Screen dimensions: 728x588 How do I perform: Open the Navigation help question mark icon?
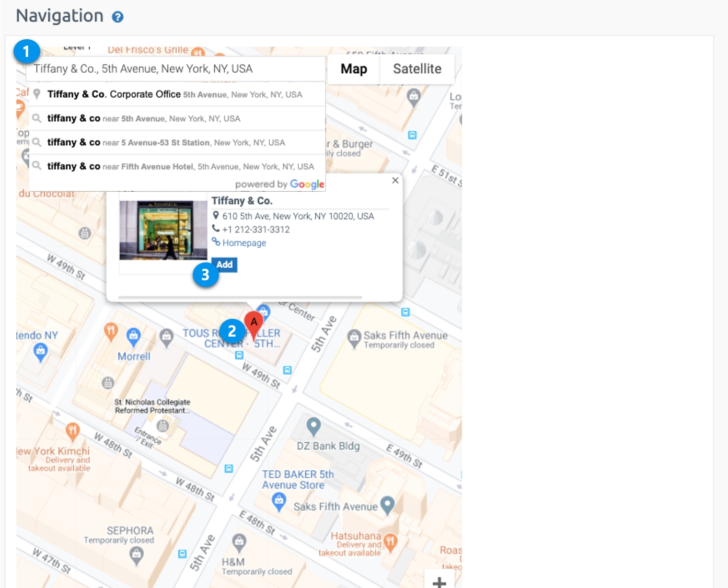(118, 17)
